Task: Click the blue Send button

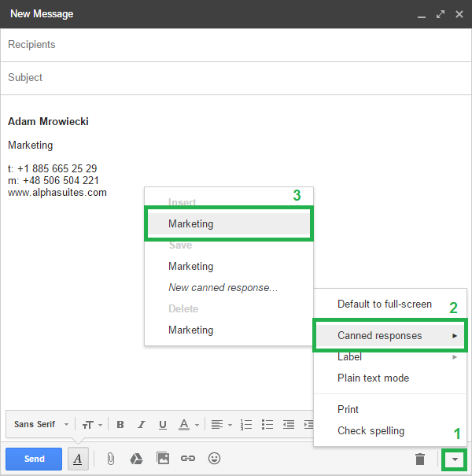Action: pyautogui.click(x=34, y=459)
